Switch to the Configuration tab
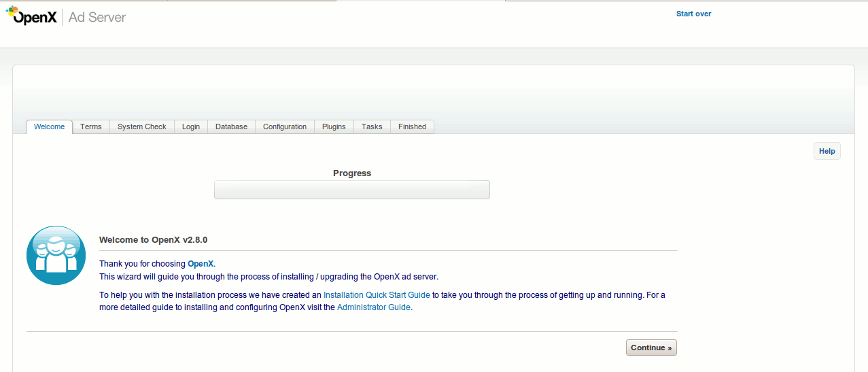The height and width of the screenshot is (372, 868). tap(285, 127)
